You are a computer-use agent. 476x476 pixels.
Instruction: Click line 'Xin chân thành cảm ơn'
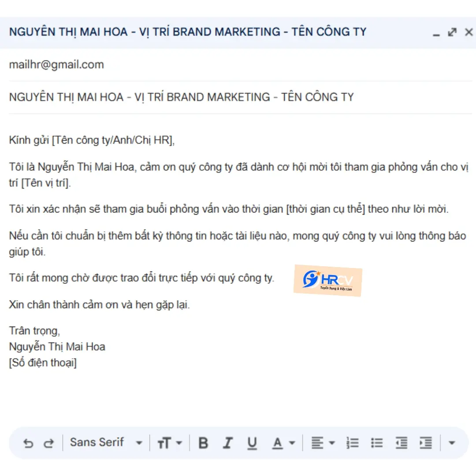coord(99,305)
